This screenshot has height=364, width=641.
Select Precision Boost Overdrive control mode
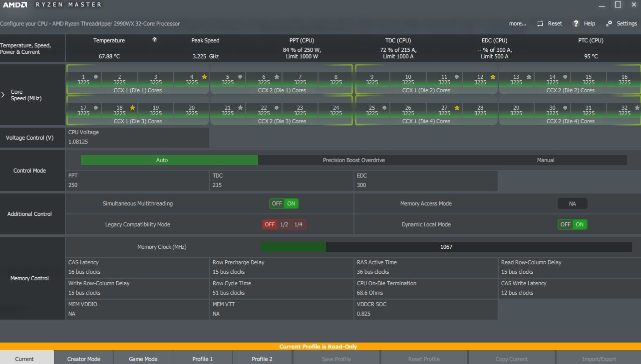tap(353, 160)
